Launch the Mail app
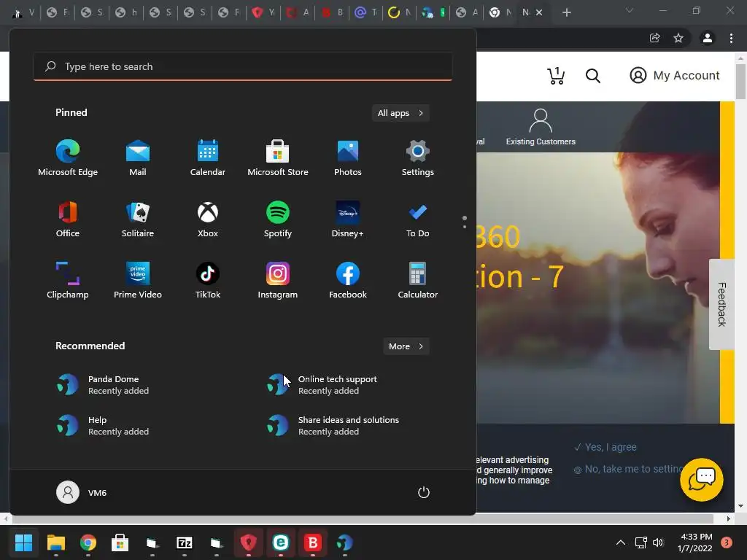The width and height of the screenshot is (747, 560). pos(138,157)
